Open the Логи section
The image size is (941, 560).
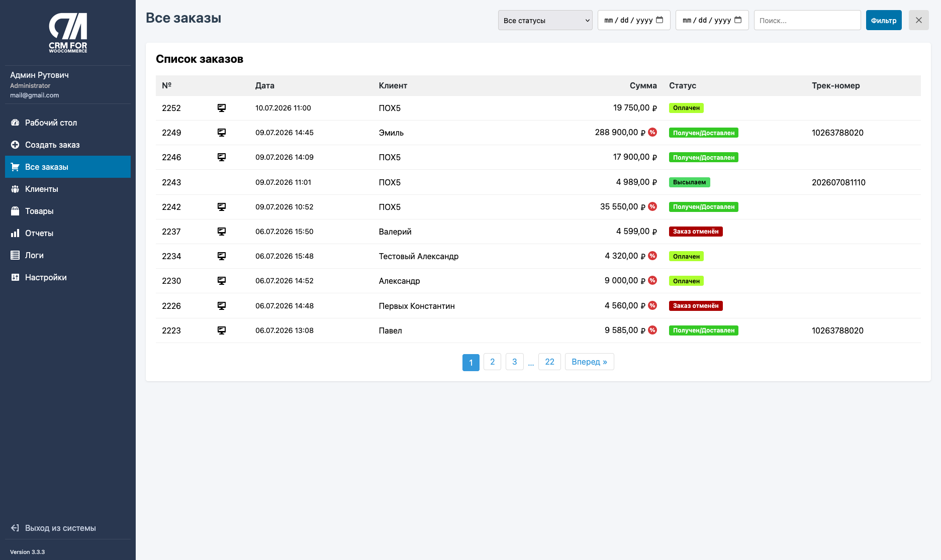coord(68,255)
